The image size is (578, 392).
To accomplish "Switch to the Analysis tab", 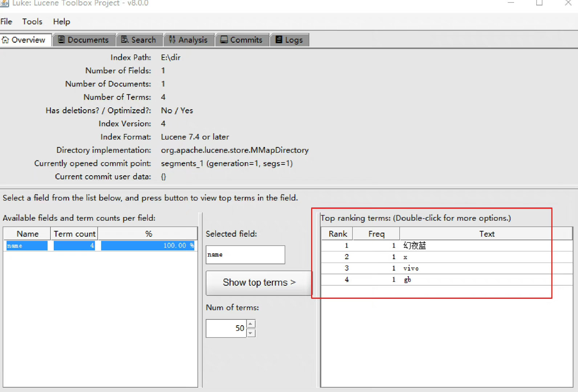I will point(188,40).
